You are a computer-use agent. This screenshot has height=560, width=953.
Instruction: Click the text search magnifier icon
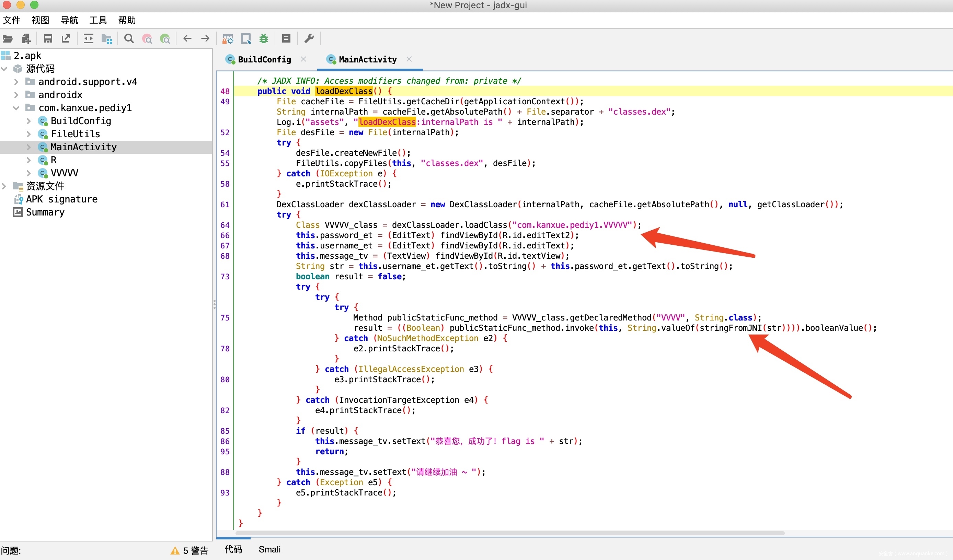(129, 38)
